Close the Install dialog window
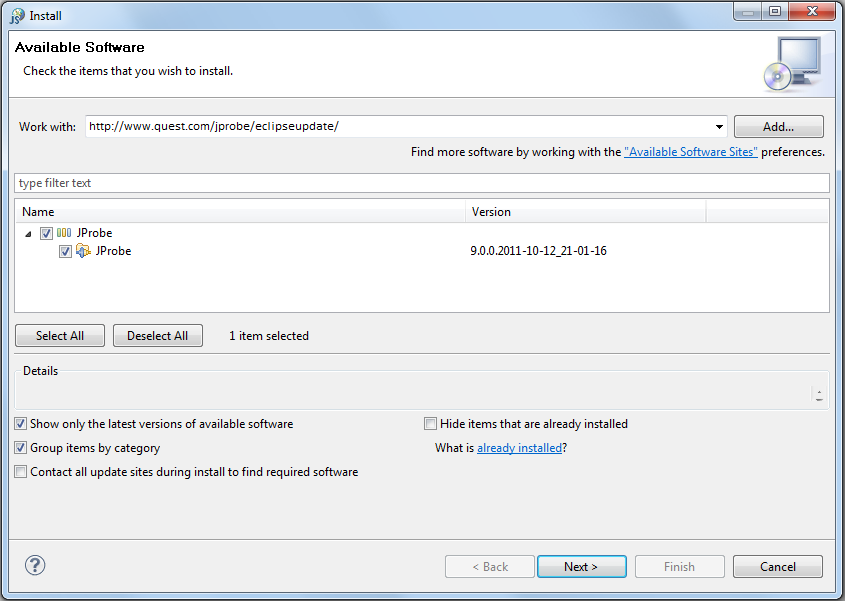This screenshot has height=601, width=845. pyautogui.click(x=812, y=11)
